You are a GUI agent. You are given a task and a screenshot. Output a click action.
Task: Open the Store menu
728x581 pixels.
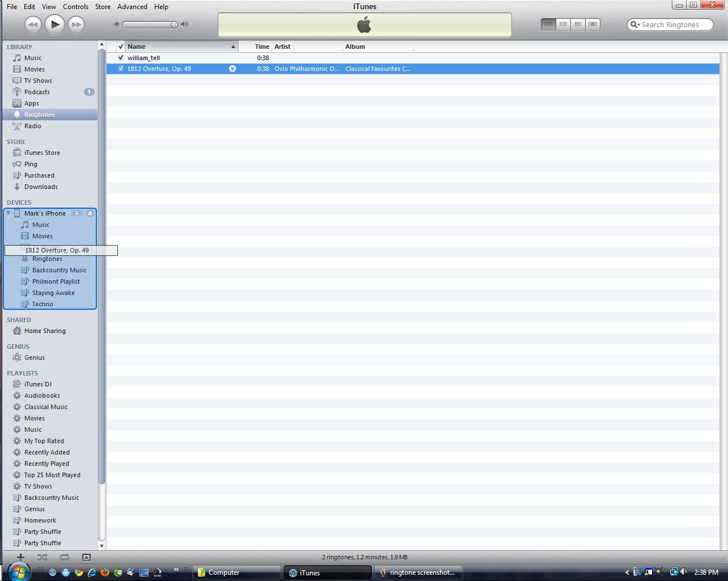(x=103, y=7)
